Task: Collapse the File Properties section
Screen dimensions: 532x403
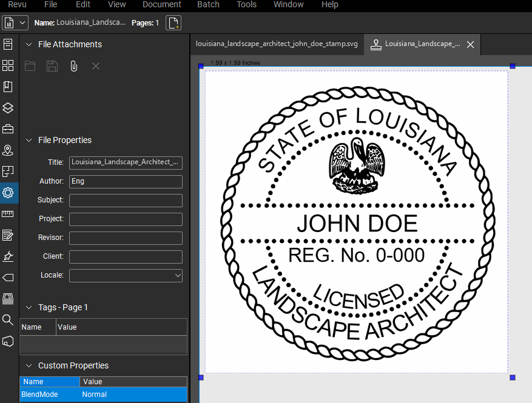Action: pos(29,140)
